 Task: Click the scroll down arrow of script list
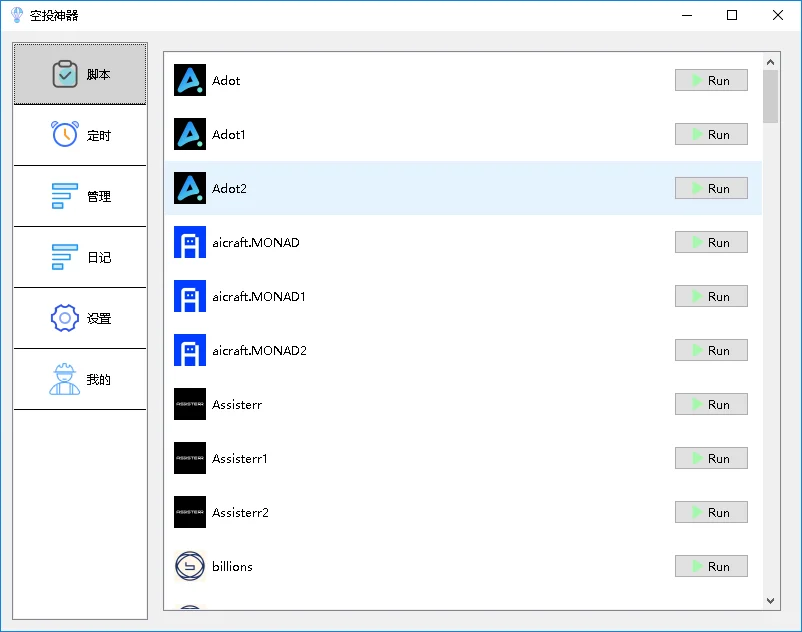click(x=770, y=601)
